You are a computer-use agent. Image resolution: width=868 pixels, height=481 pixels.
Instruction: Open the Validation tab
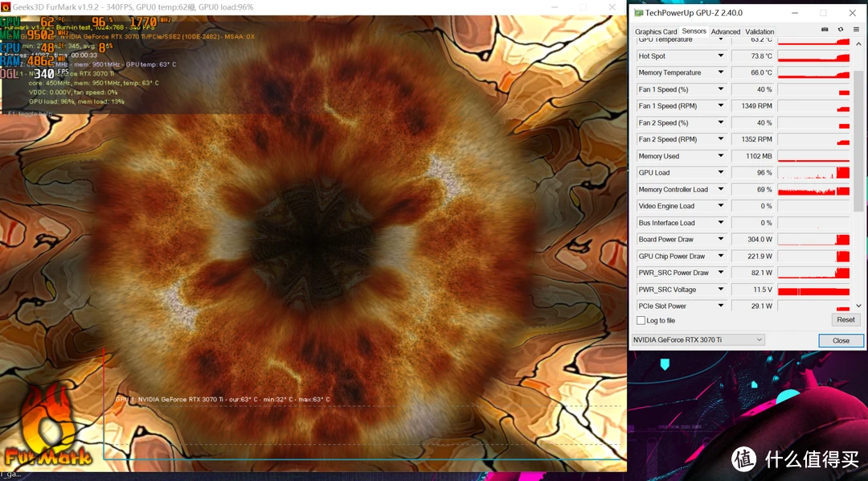click(x=759, y=31)
